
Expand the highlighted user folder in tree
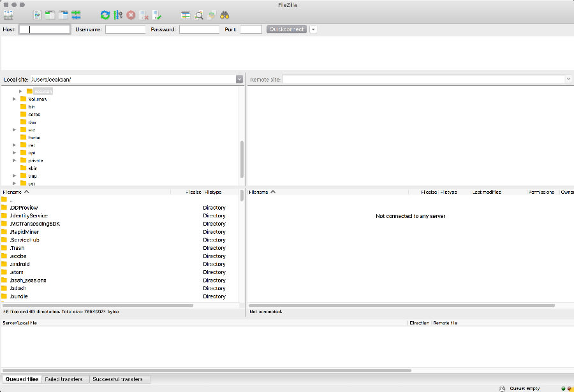20,91
